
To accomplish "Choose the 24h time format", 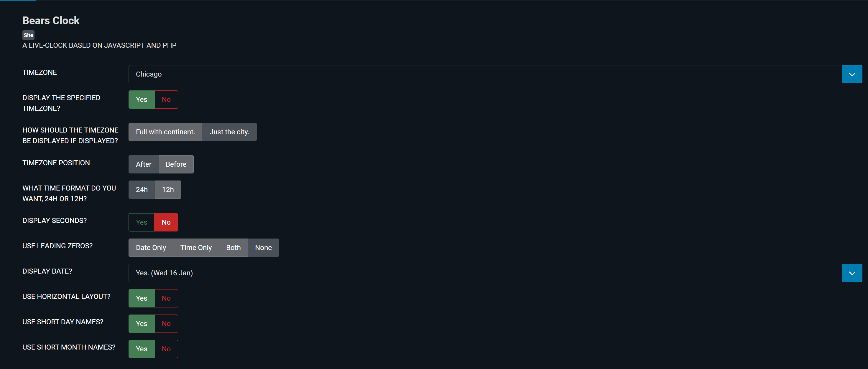I will [x=142, y=189].
